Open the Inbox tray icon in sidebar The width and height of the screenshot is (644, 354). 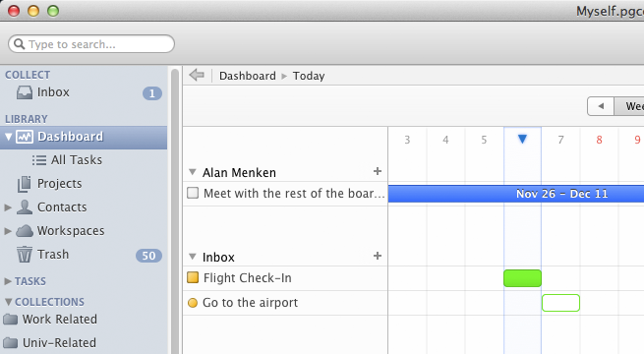click(x=25, y=92)
